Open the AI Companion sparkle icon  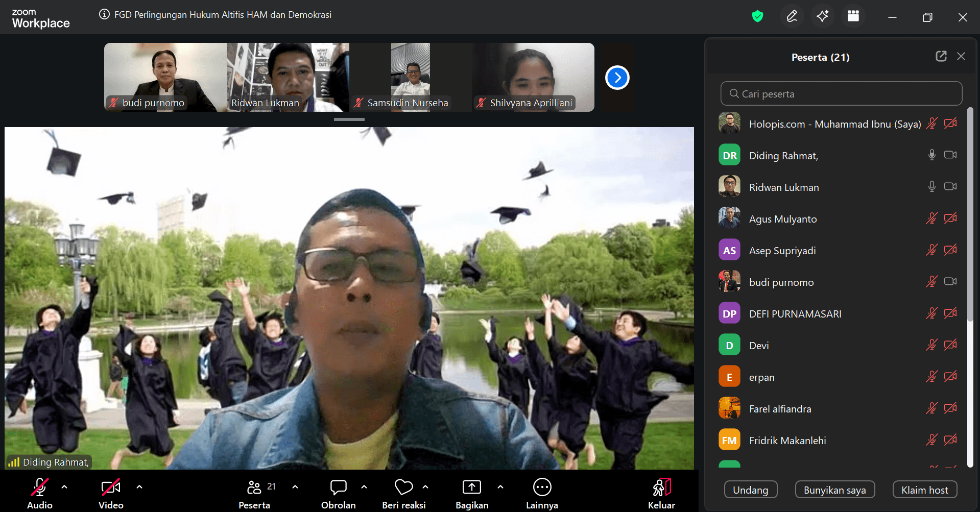click(822, 16)
